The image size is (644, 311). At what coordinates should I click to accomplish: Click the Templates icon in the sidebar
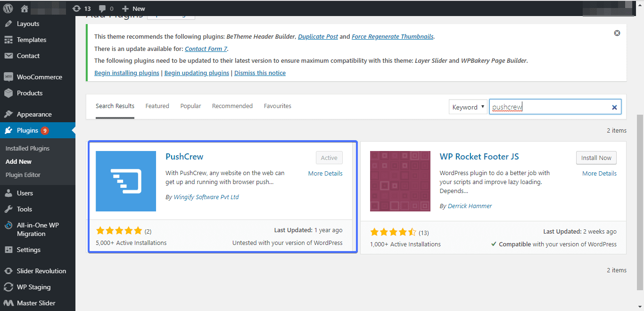[x=8, y=40]
